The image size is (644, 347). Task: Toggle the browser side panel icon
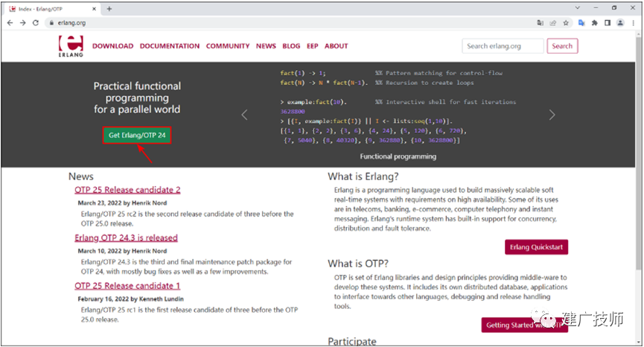[608, 23]
